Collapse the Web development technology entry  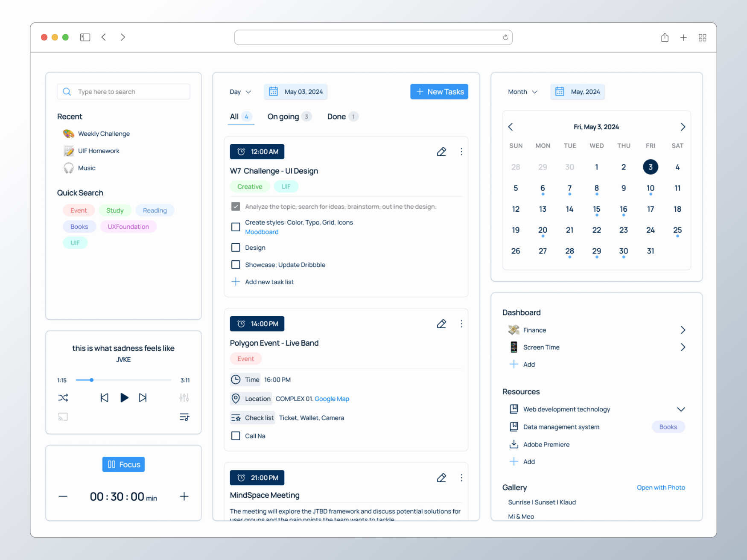click(681, 409)
